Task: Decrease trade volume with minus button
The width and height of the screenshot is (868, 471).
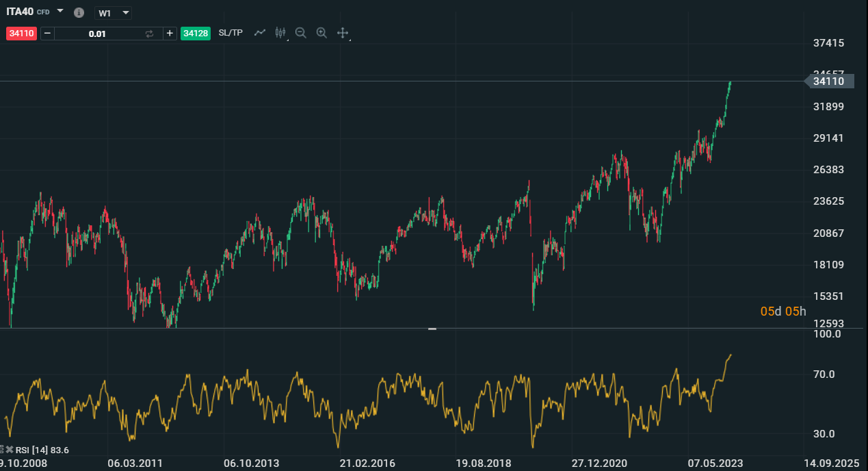Action: coord(47,34)
